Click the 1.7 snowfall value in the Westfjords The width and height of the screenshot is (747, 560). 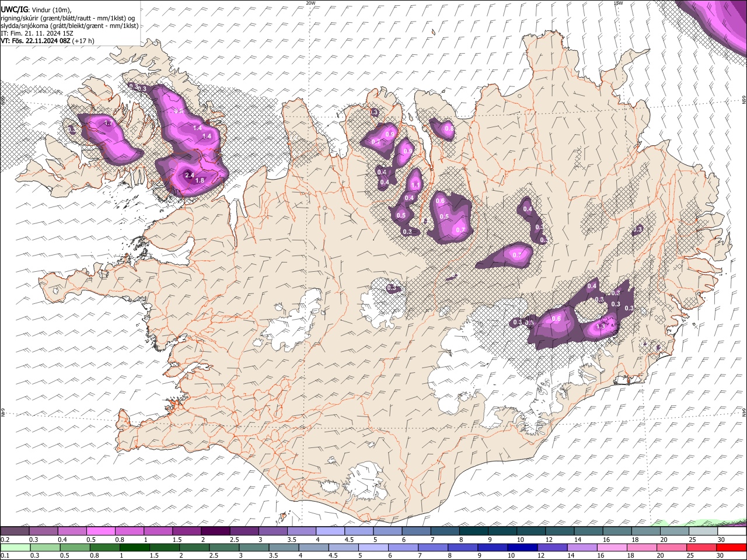(x=108, y=123)
